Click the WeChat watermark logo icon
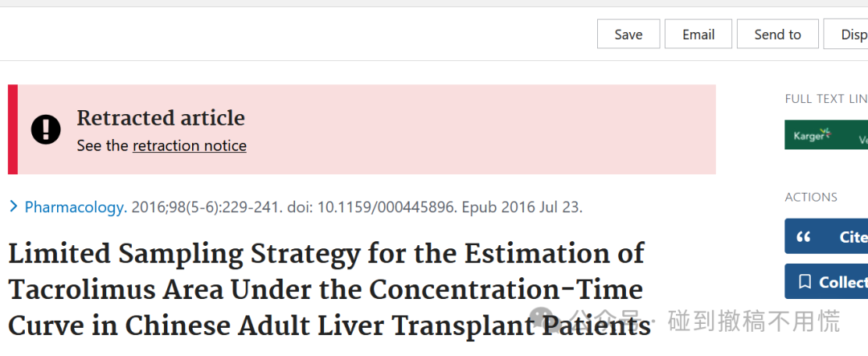 (x=543, y=319)
